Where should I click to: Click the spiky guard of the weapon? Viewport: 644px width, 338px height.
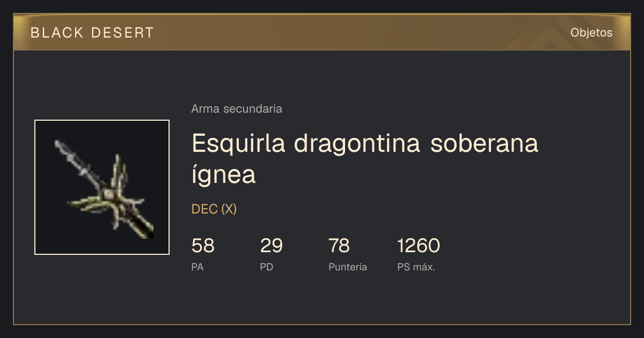[x=113, y=193]
